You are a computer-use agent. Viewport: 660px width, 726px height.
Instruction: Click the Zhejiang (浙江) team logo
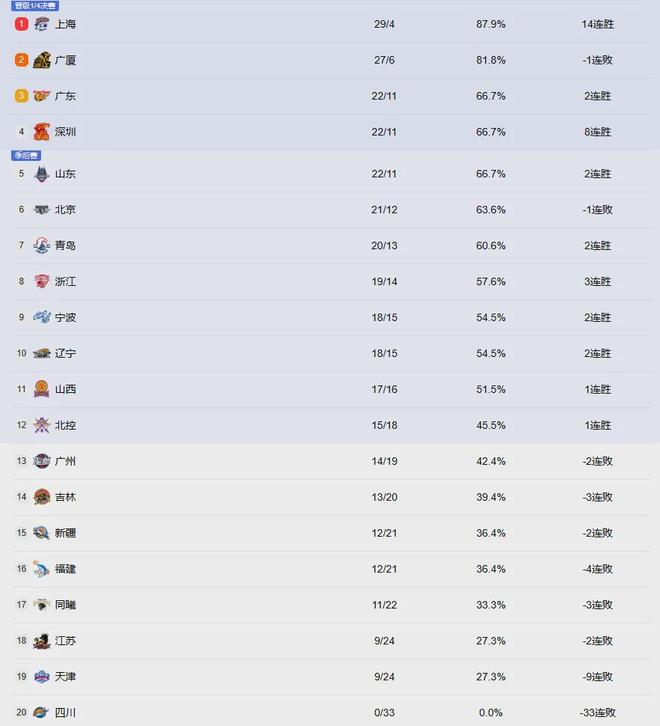[41, 282]
